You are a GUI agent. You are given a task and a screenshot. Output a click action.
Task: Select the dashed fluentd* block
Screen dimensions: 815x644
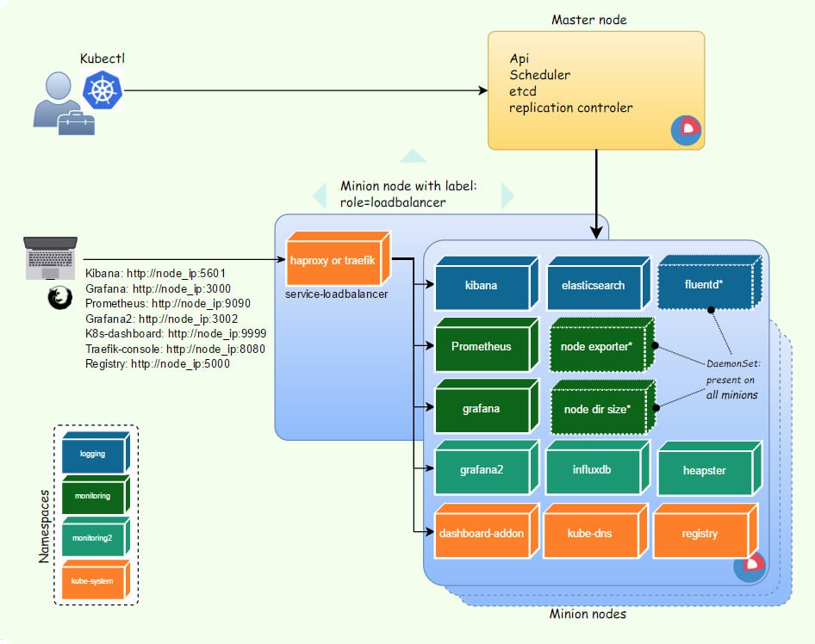[710, 282]
